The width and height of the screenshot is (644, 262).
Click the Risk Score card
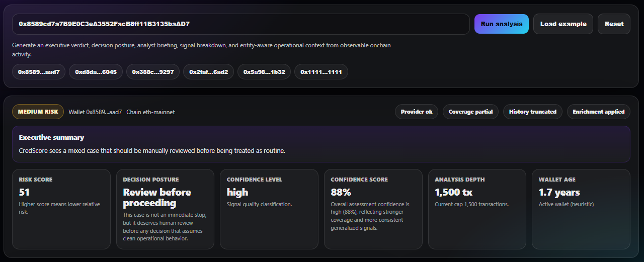click(61, 209)
